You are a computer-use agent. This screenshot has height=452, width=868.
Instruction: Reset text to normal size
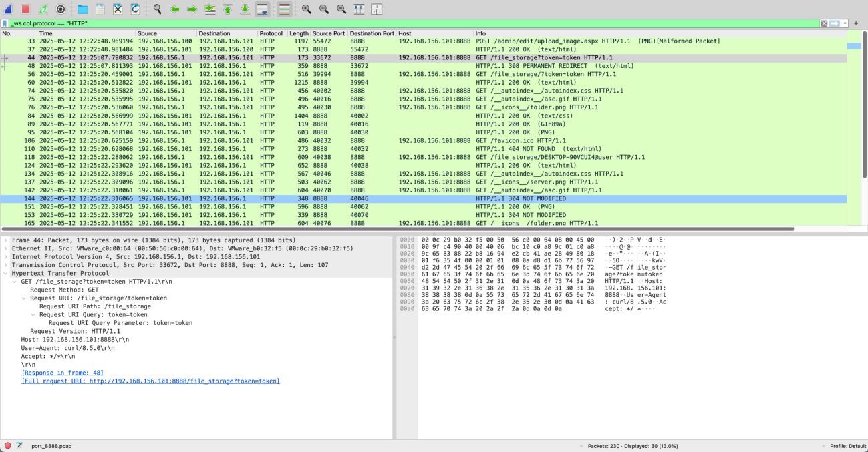pyautogui.click(x=341, y=9)
